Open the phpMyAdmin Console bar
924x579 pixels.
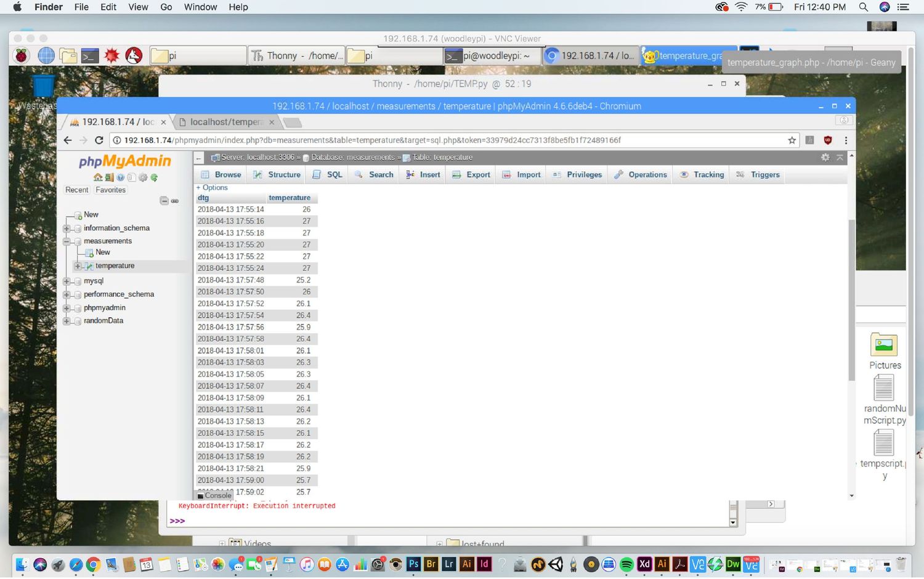tap(214, 495)
